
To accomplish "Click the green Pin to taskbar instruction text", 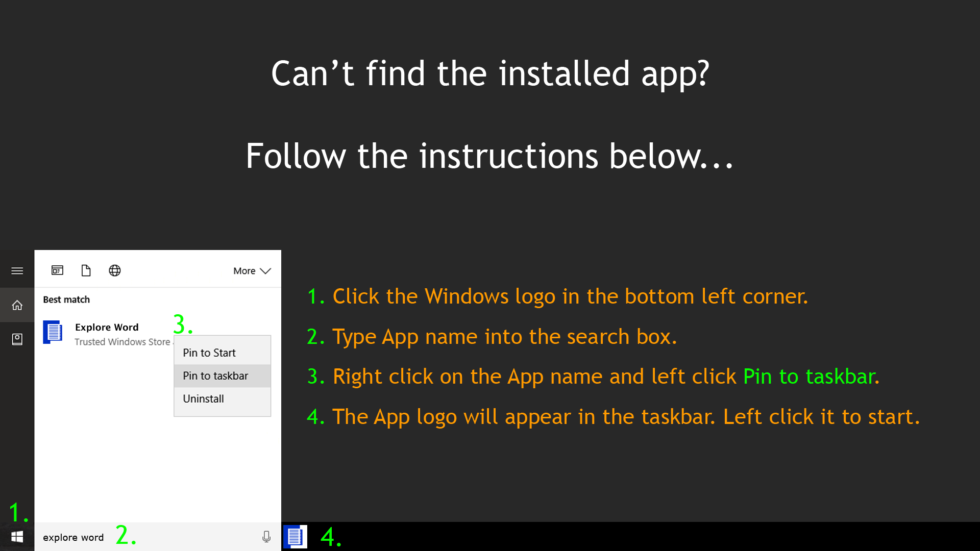I will 812,377.
